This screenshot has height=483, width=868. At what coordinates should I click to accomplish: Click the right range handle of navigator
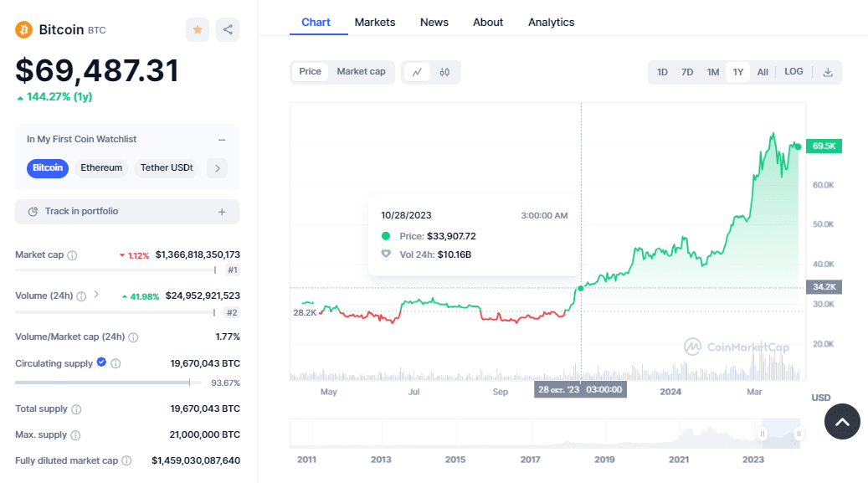(799, 434)
